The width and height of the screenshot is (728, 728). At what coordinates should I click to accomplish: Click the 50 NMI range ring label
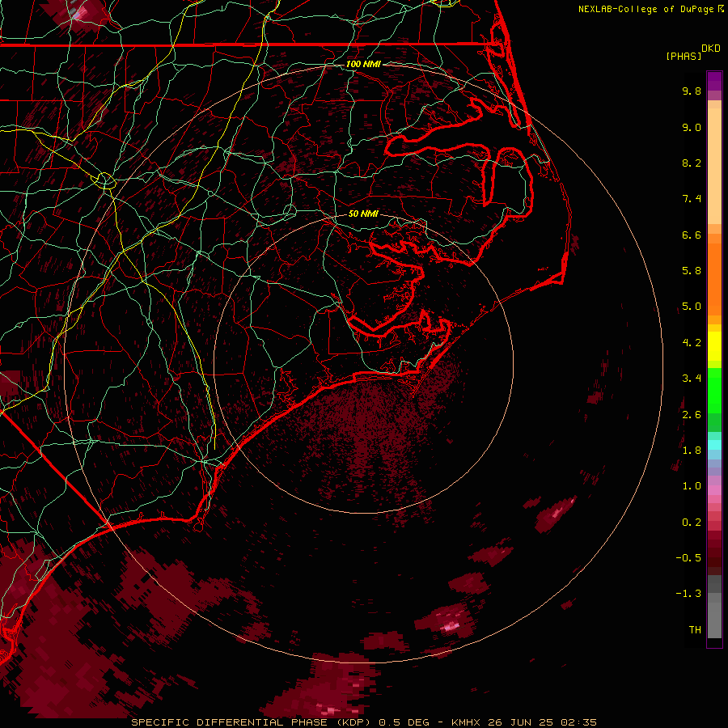363,214
